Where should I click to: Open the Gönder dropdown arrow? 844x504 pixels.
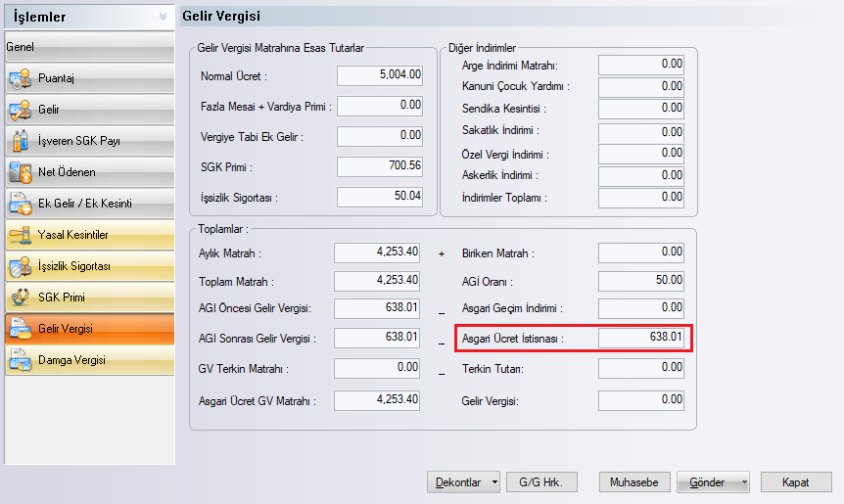745,482
